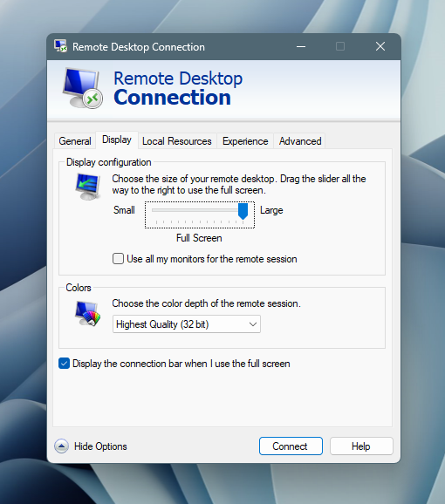Click the Full Screen size label

199,238
